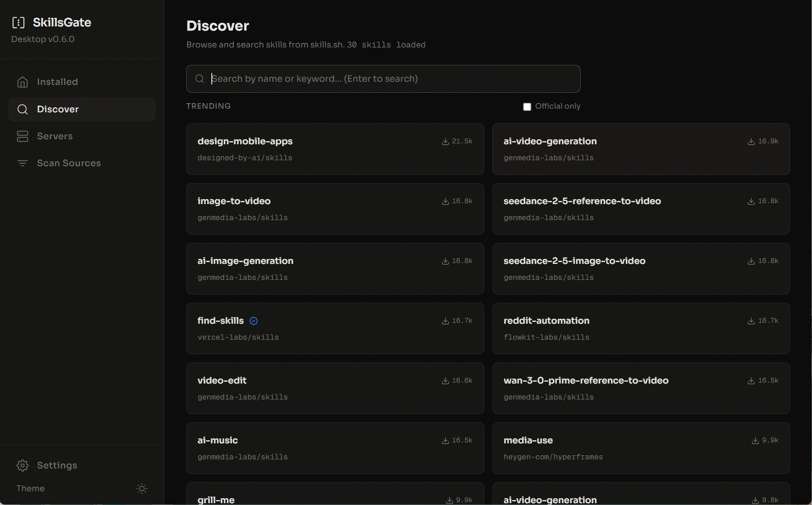Click the Servers stack icon
The width and height of the screenshot is (812, 505).
22,136
